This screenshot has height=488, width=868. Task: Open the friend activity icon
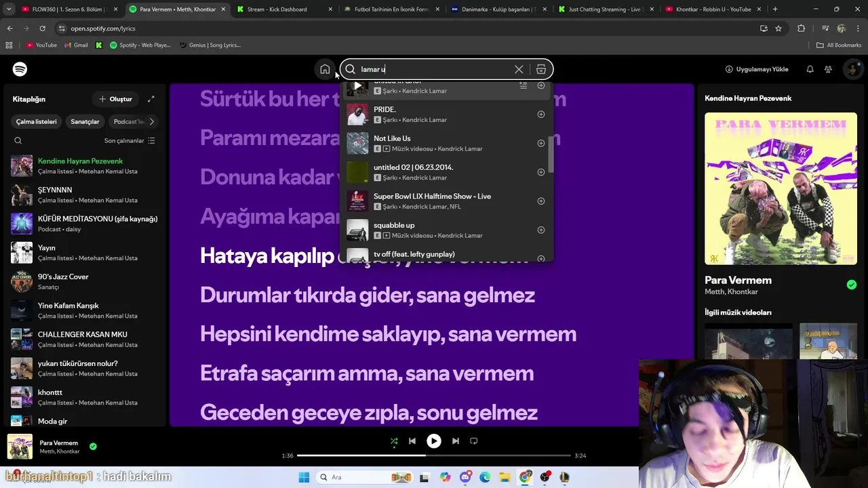coord(828,69)
